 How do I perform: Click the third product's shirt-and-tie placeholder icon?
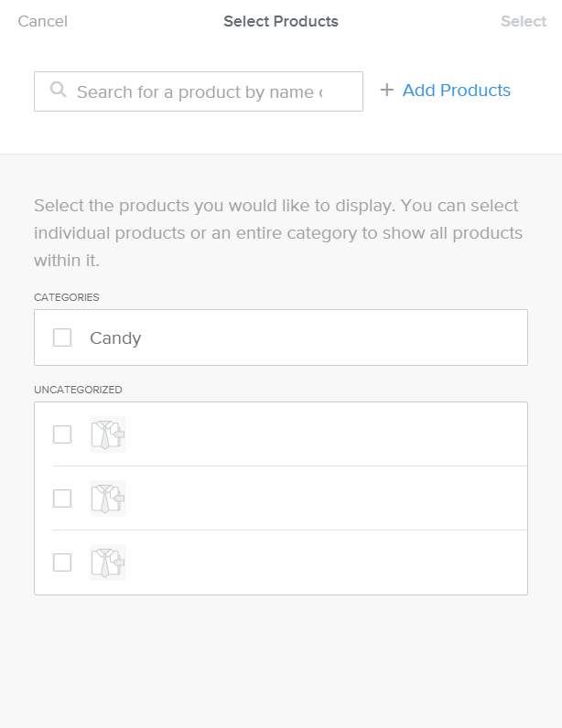click(x=108, y=562)
